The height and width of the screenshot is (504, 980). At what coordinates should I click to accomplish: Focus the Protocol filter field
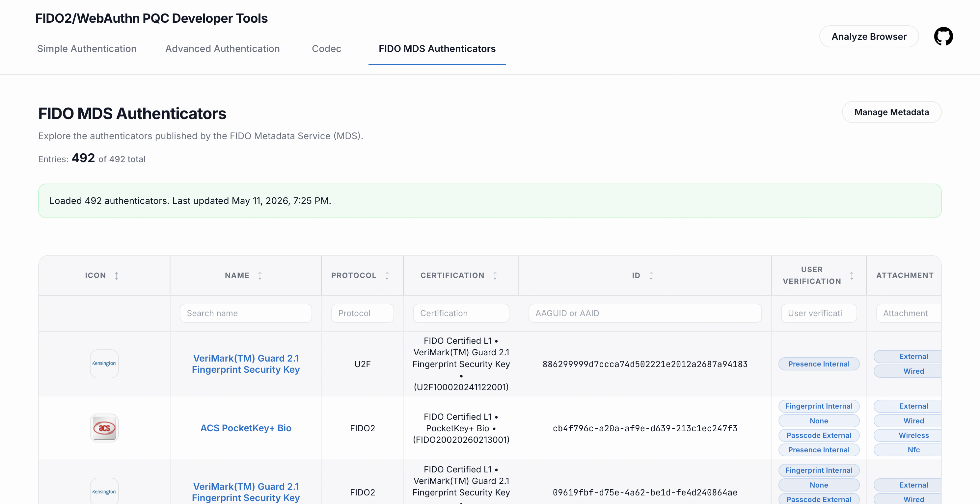click(x=362, y=313)
